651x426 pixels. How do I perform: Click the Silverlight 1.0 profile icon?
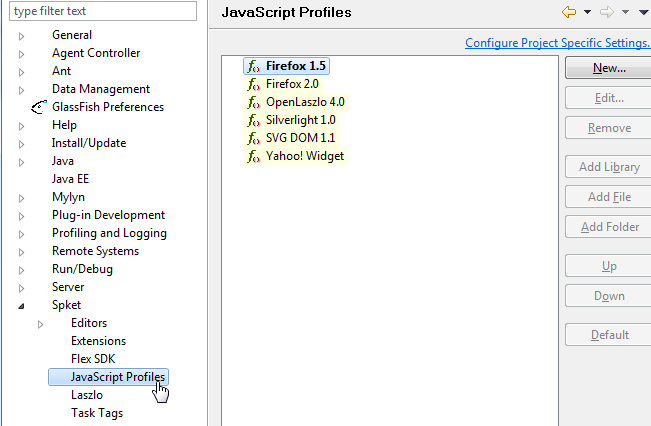(x=253, y=120)
